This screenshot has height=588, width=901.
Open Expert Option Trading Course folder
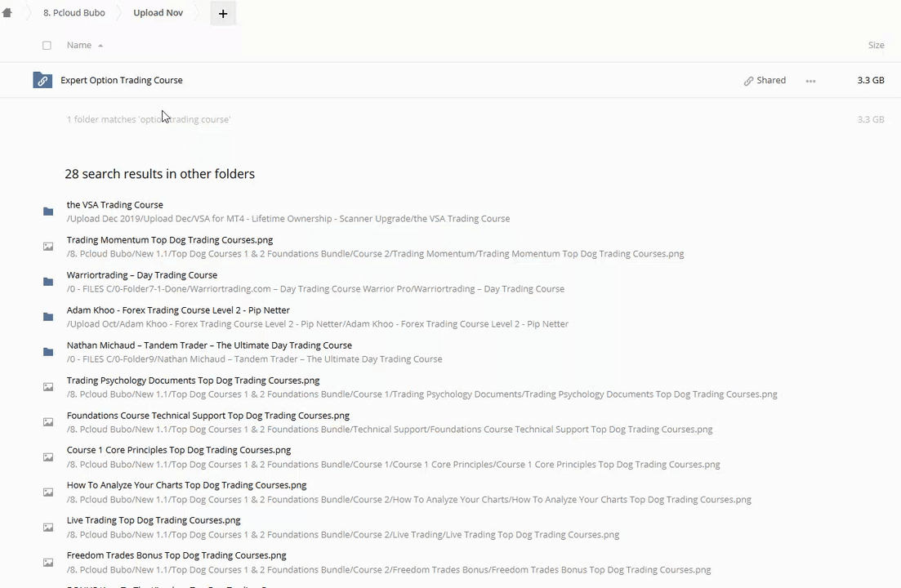pyautogui.click(x=122, y=80)
